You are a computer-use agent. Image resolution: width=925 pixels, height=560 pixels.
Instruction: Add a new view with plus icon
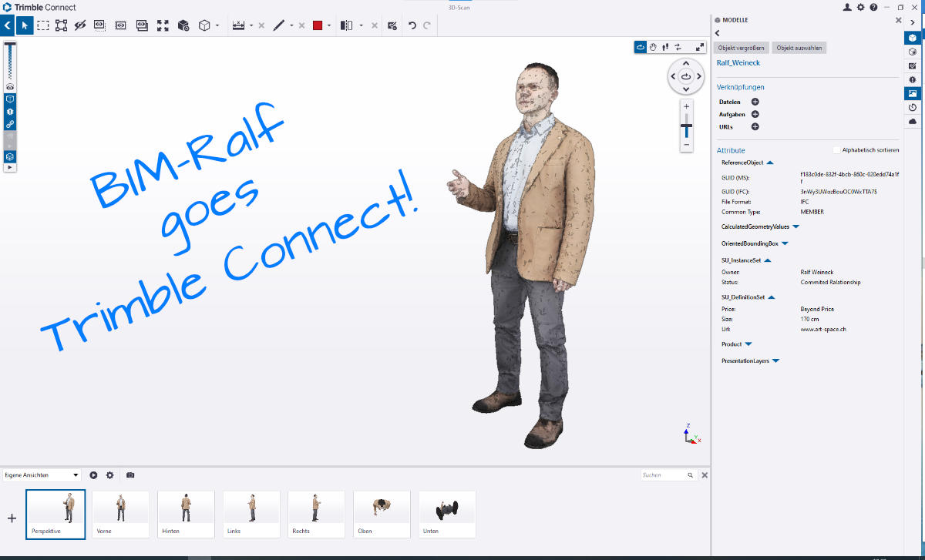(12, 518)
